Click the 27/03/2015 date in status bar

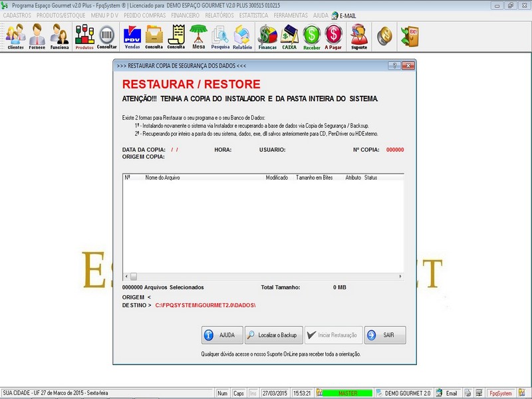(275, 393)
